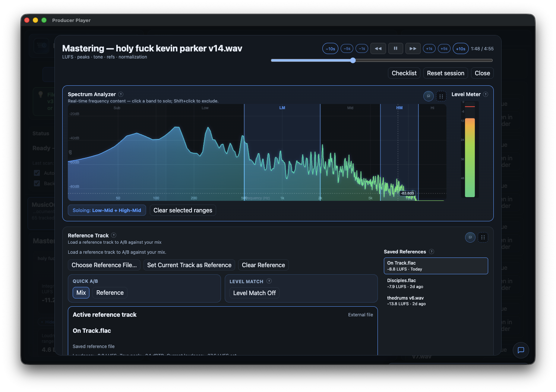Jump back 5 seconds with −5s
The width and height of the screenshot is (556, 392).
click(x=347, y=49)
